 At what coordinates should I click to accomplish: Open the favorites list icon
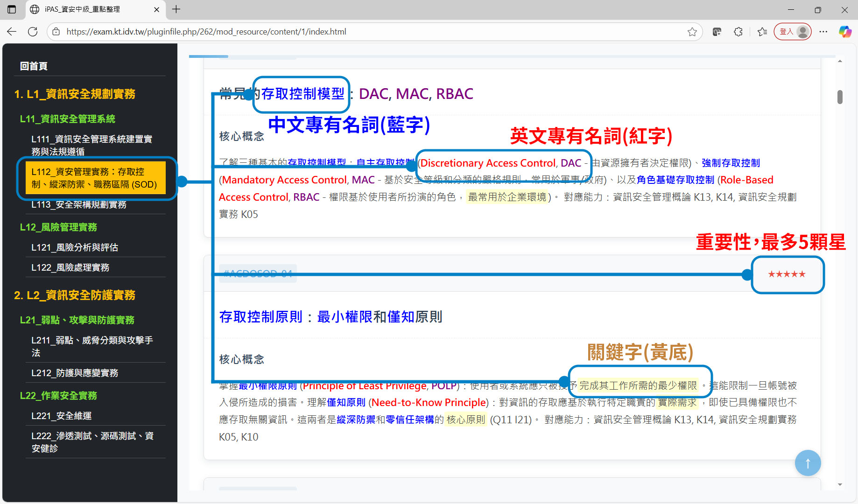762,32
